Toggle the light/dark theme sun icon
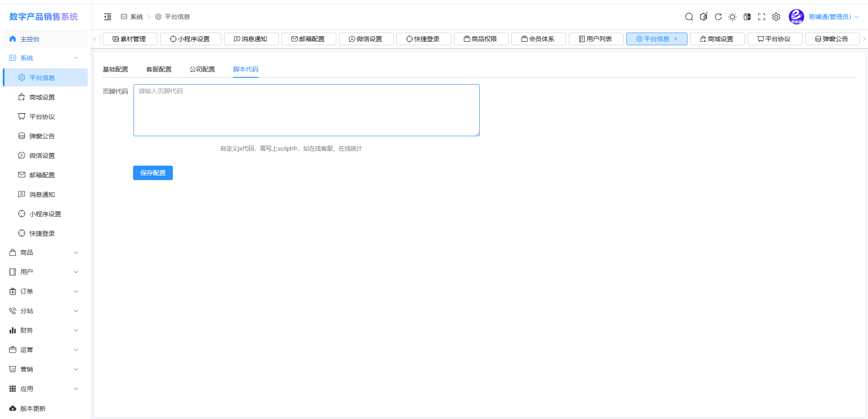 click(732, 17)
